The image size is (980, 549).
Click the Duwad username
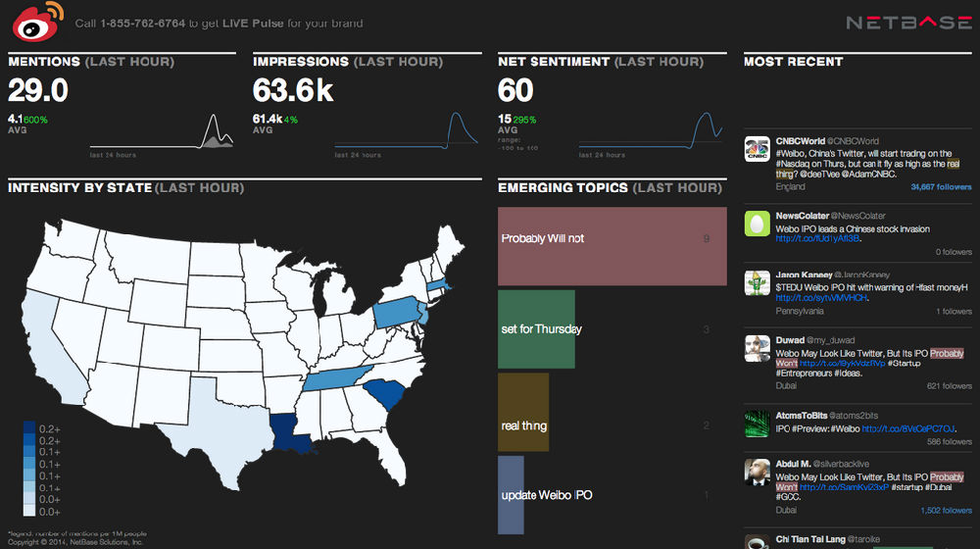(x=790, y=340)
